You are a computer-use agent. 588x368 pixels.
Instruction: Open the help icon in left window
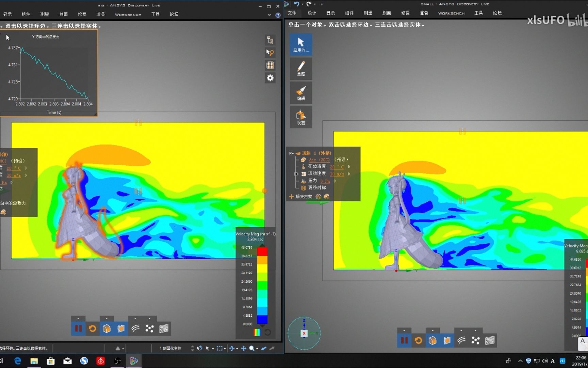click(x=278, y=15)
